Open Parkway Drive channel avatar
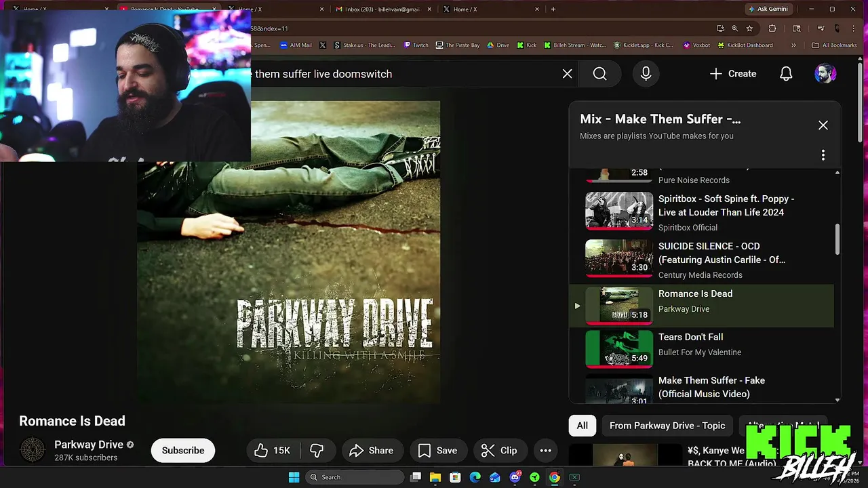 pos(33,450)
